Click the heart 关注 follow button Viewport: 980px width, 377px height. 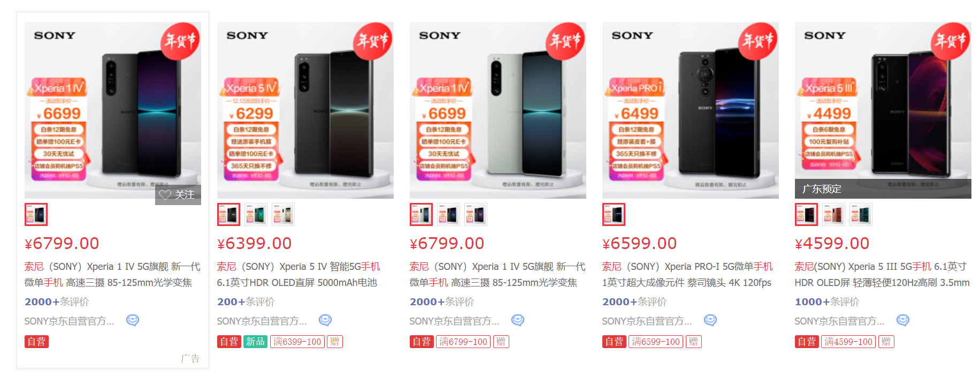(x=178, y=194)
